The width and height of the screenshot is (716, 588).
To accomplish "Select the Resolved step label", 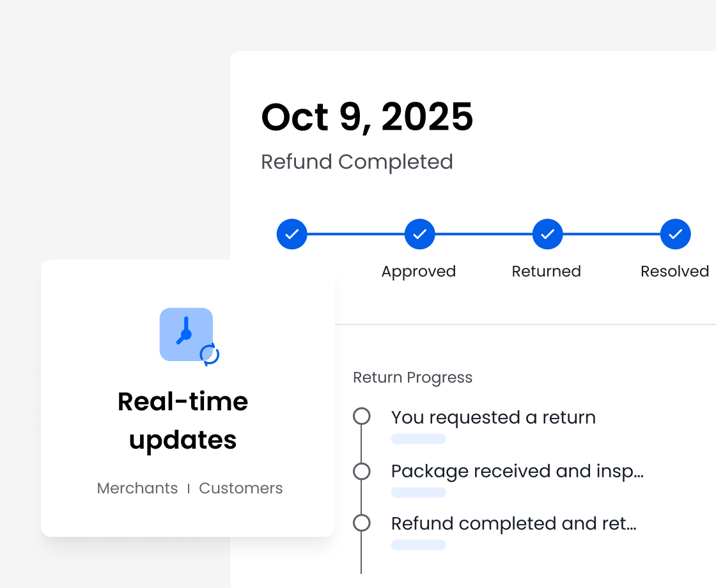I will [x=674, y=272].
